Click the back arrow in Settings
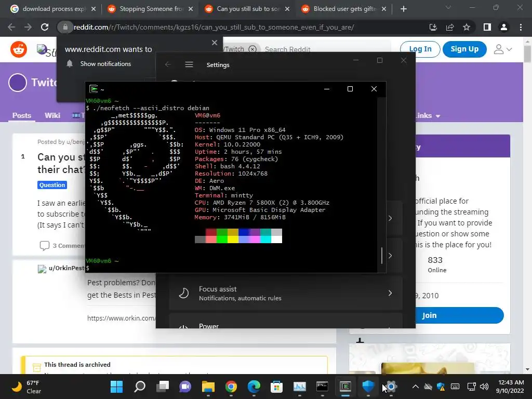Image resolution: width=532 pixels, height=399 pixels. [x=168, y=64]
